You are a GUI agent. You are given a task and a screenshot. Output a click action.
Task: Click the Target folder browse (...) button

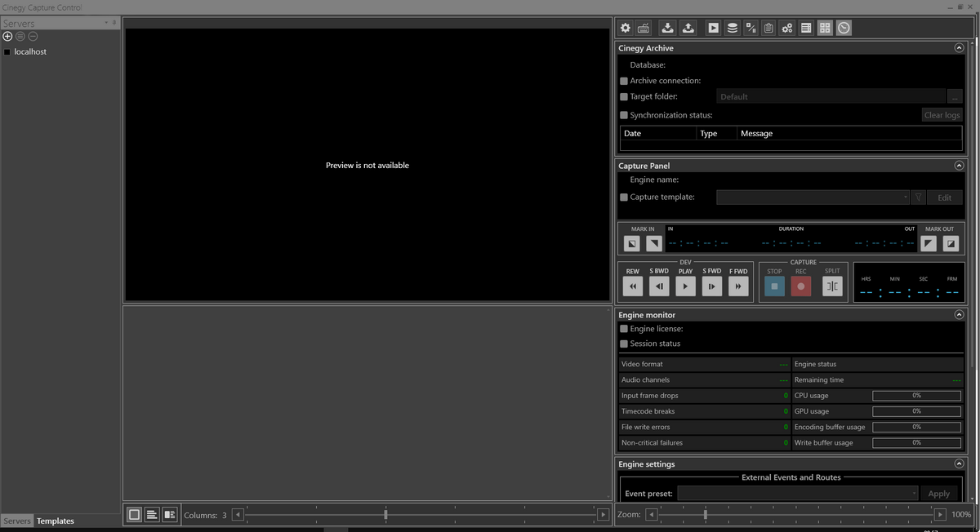955,96
